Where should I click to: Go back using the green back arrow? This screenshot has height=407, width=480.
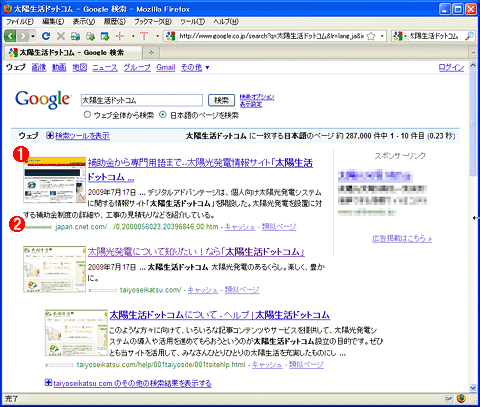point(10,36)
